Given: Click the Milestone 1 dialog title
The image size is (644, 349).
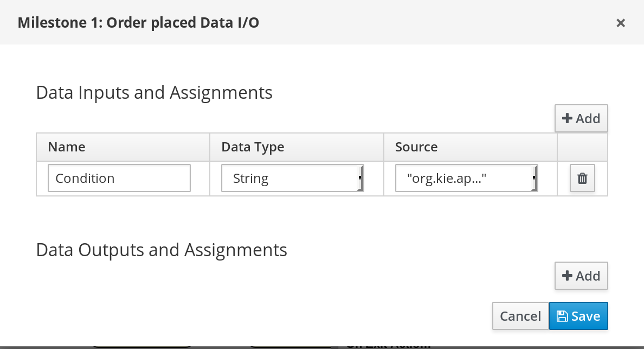Looking at the screenshot, I should coord(138,23).
